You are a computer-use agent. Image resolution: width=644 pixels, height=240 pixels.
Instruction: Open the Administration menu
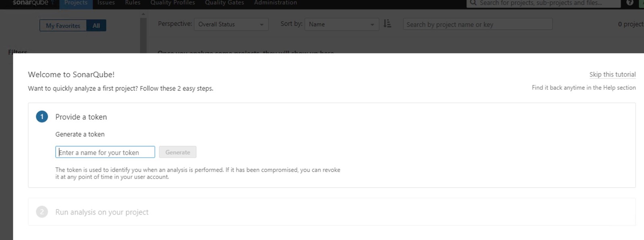coord(275,3)
